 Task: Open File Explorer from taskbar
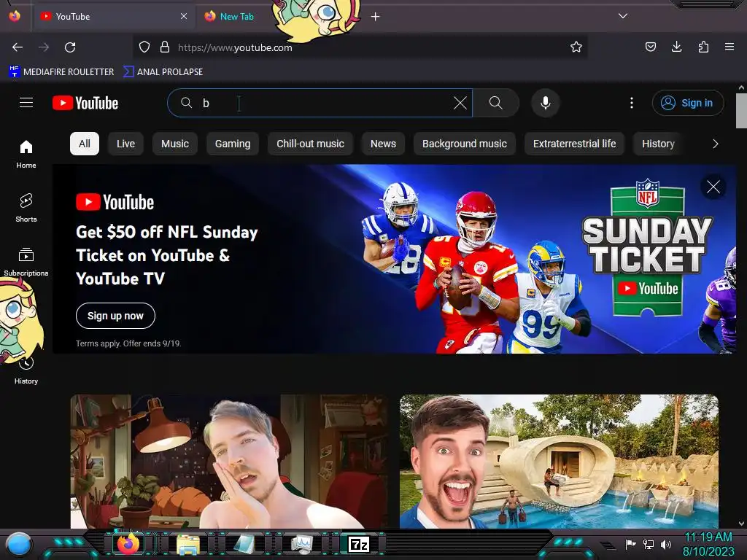coord(187,544)
